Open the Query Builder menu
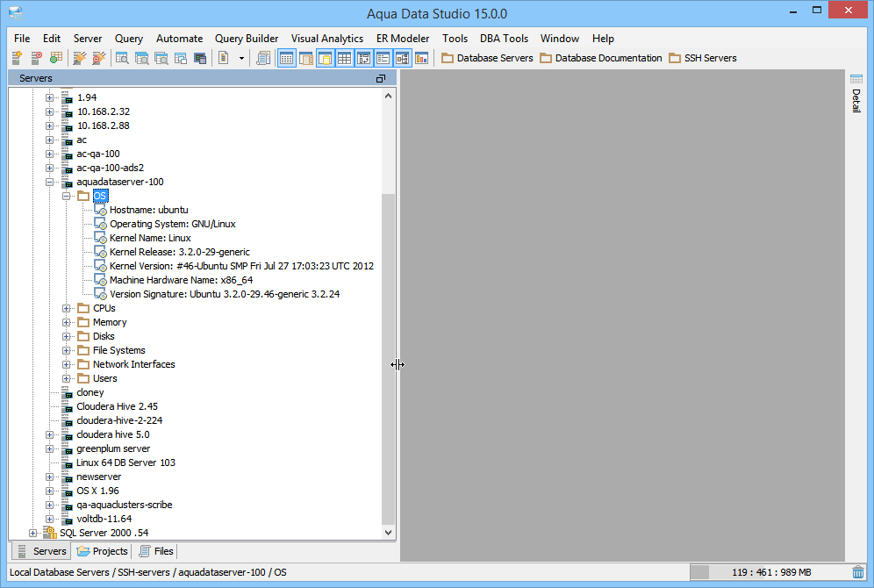The width and height of the screenshot is (874, 588). point(247,39)
